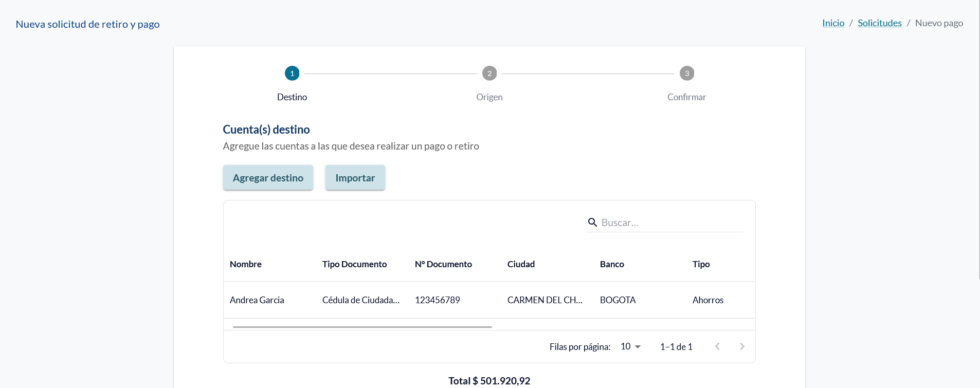Click CARMEN DEL CH... city cell

click(x=545, y=300)
